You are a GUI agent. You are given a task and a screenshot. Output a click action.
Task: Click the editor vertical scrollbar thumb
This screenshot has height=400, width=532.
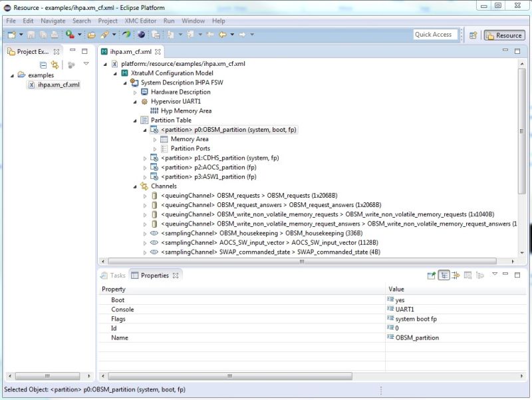[x=522, y=131]
